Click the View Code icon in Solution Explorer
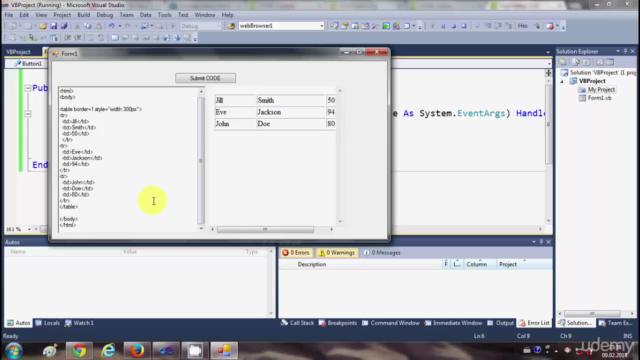This screenshot has width=640, height=360. (600, 62)
